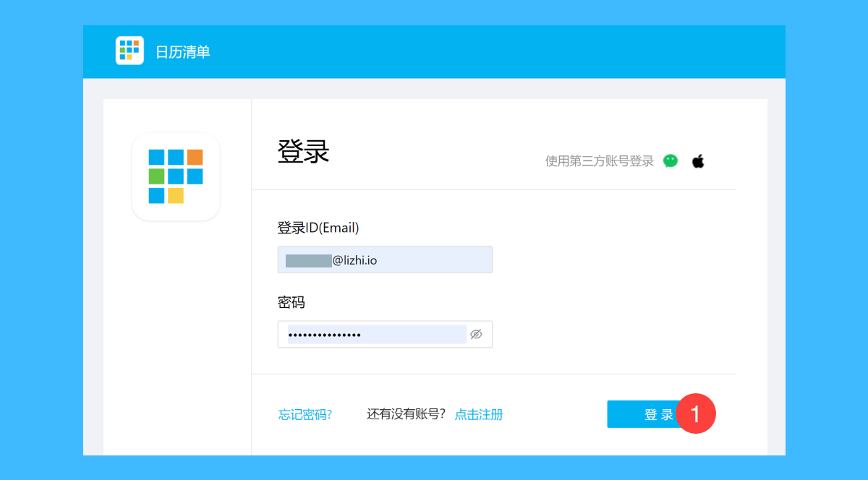
Task: Click the 点击注册 register link
Action: click(x=478, y=415)
